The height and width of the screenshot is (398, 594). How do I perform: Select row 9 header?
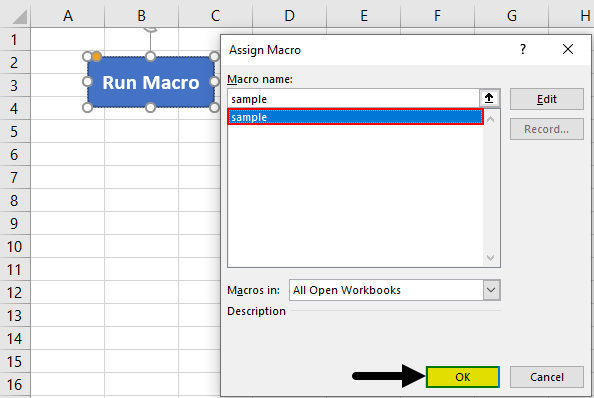[14, 223]
